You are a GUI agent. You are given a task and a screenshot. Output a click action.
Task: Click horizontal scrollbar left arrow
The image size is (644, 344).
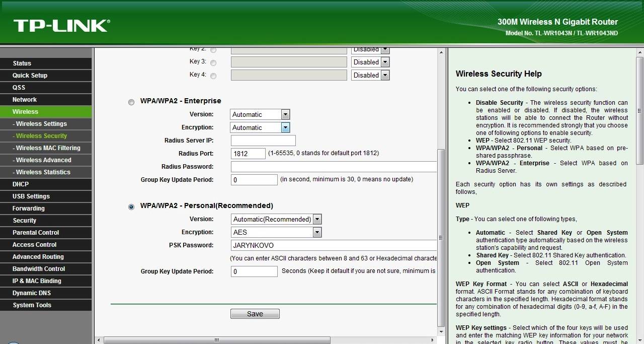99,340
